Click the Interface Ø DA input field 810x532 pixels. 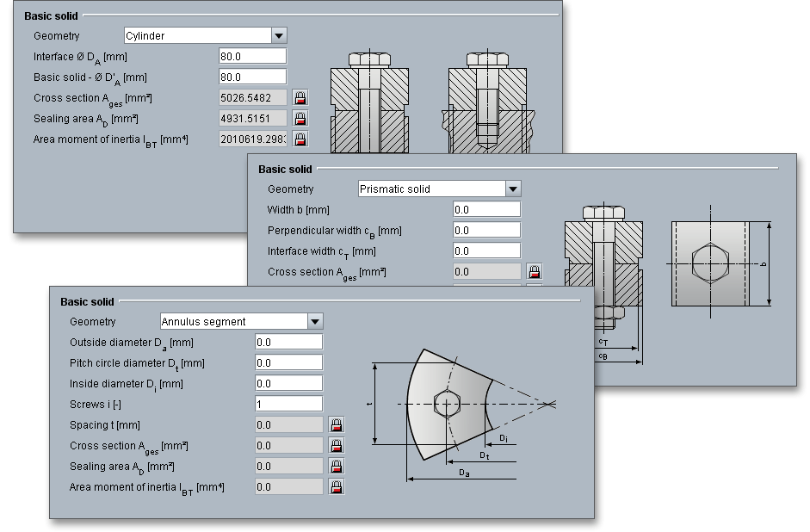click(x=252, y=56)
